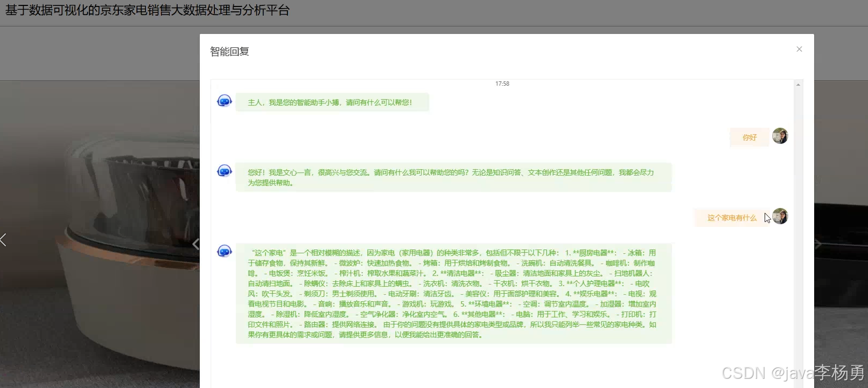The image size is (868, 388).
Task: Click the user avatar next to 这个家电有什么
Action: [x=780, y=216]
